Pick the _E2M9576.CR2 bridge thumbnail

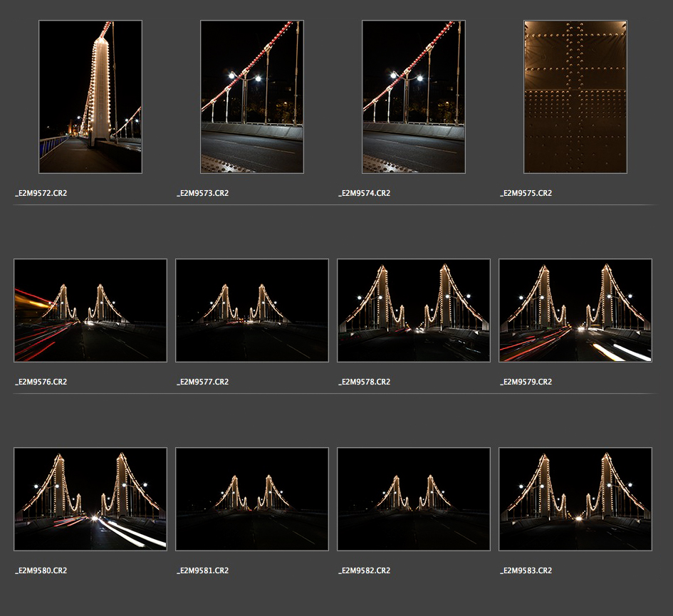click(90, 310)
